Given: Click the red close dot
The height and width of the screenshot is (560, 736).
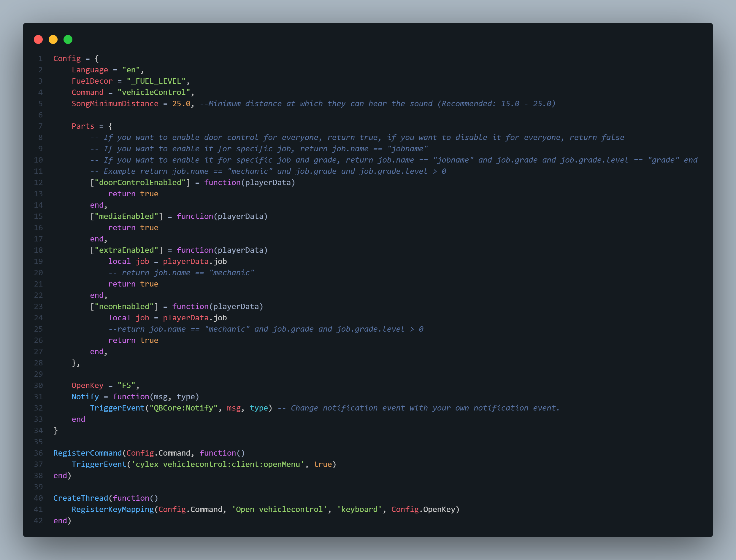Looking at the screenshot, I should 38,40.
